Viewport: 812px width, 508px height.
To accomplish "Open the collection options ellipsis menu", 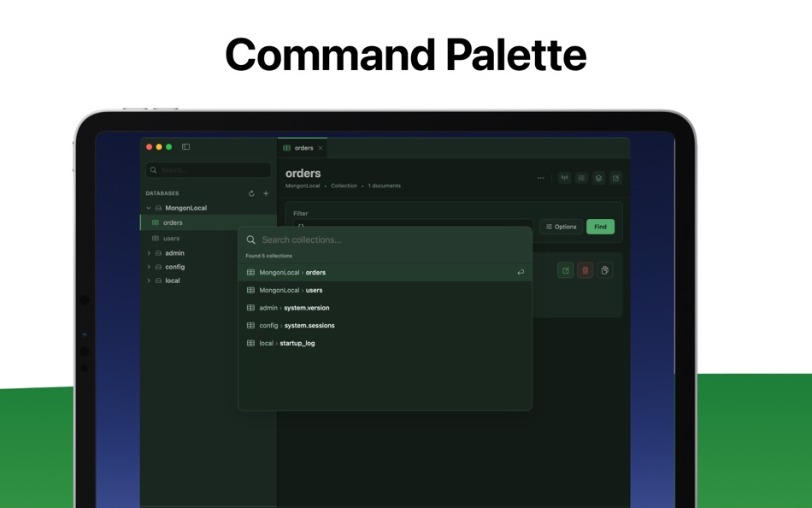I will (541, 177).
